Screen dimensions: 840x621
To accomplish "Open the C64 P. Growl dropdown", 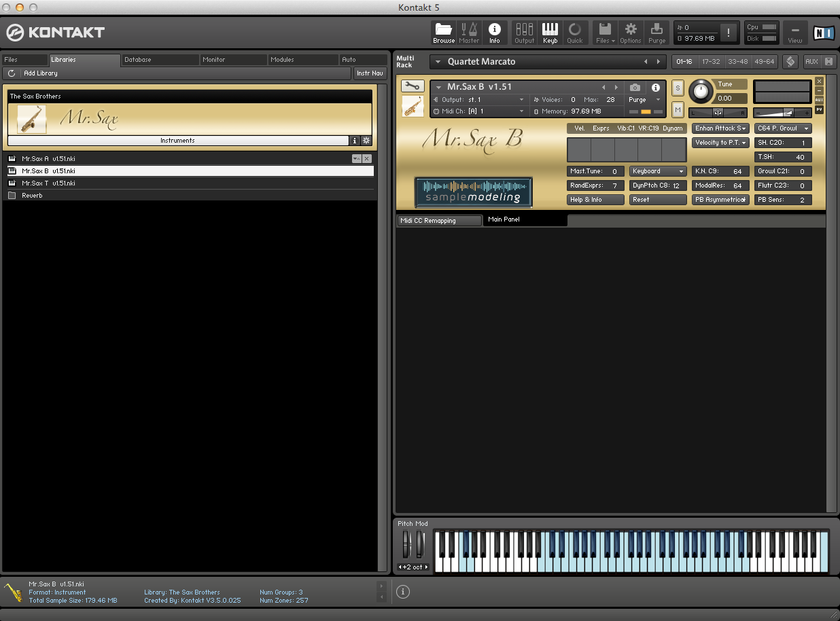I will click(784, 128).
